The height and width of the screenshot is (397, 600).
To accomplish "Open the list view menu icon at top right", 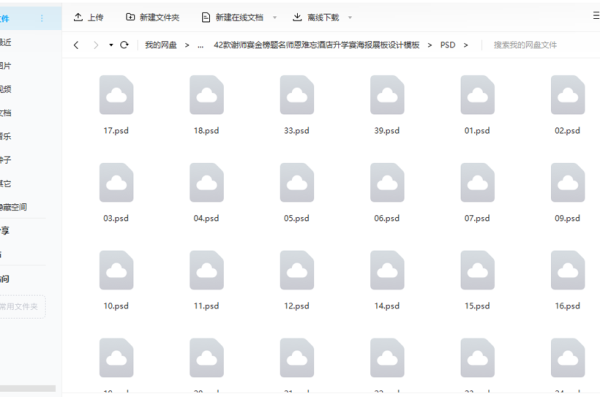I will 596,16.
